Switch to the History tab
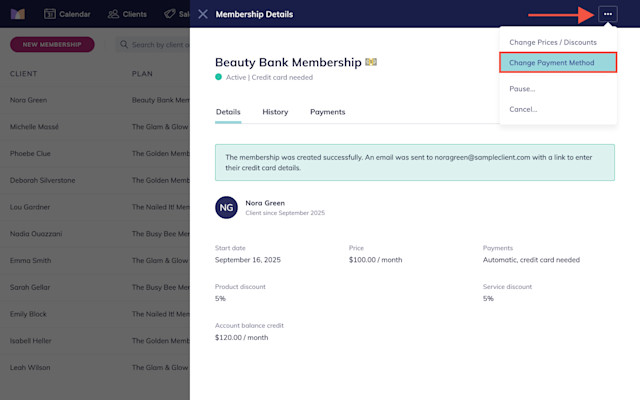This screenshot has width=640, height=400. (x=275, y=112)
